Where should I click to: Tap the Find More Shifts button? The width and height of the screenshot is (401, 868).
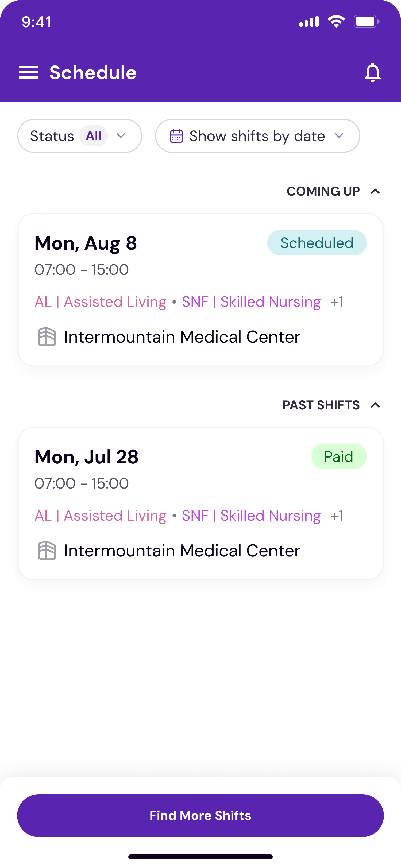(x=200, y=815)
